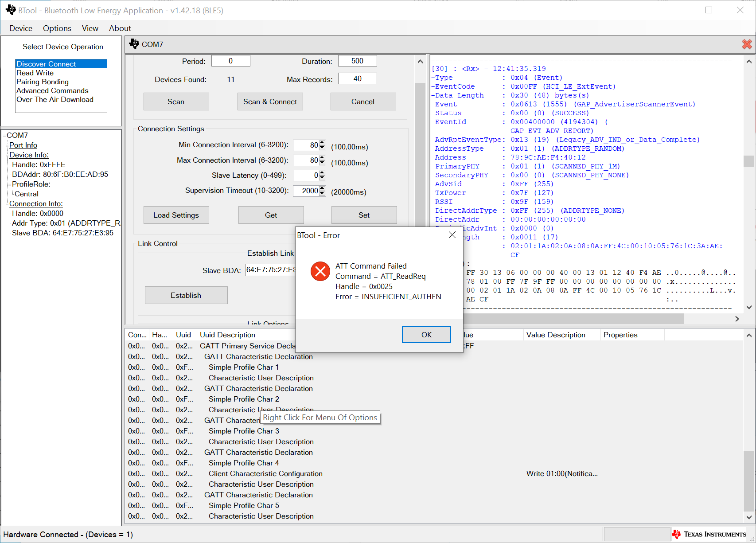The image size is (756, 543).
Task: Click the Scan & Connect button
Action: [270, 102]
